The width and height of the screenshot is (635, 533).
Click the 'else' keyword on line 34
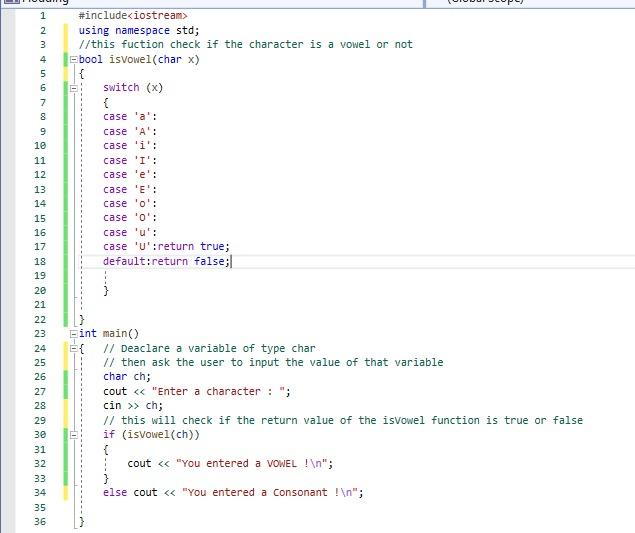coord(115,492)
